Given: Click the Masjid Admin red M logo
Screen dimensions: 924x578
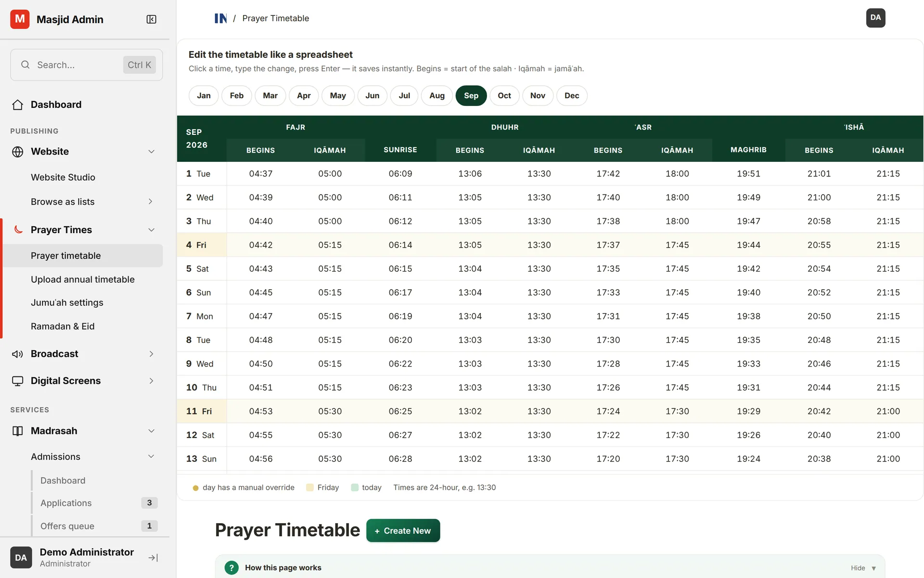Looking at the screenshot, I should coord(20,19).
